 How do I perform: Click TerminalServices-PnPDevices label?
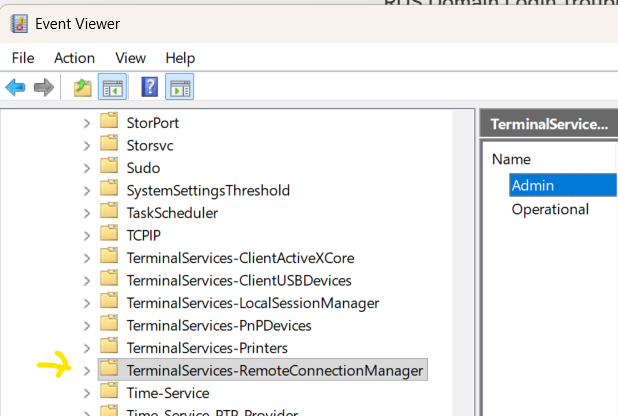tap(219, 325)
